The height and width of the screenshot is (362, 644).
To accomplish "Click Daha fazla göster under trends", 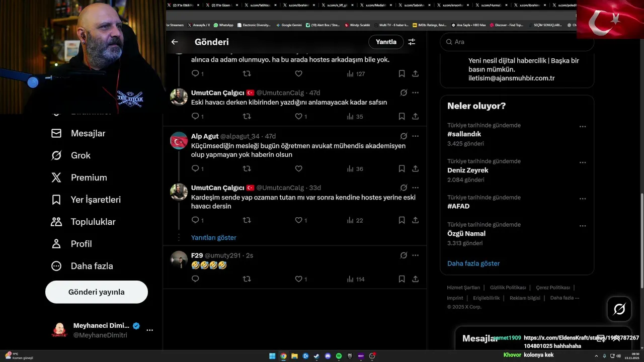I will tap(473, 263).
